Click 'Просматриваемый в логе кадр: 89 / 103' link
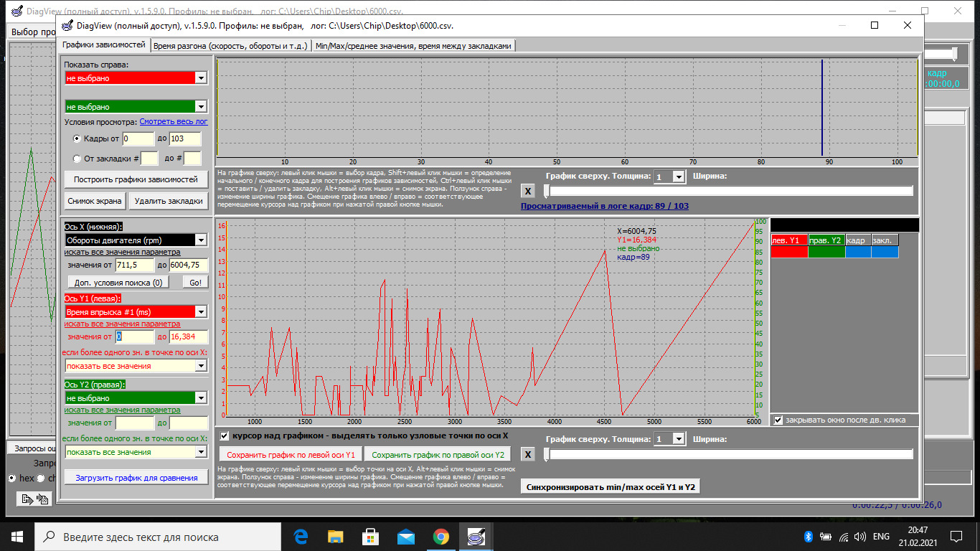 605,206
